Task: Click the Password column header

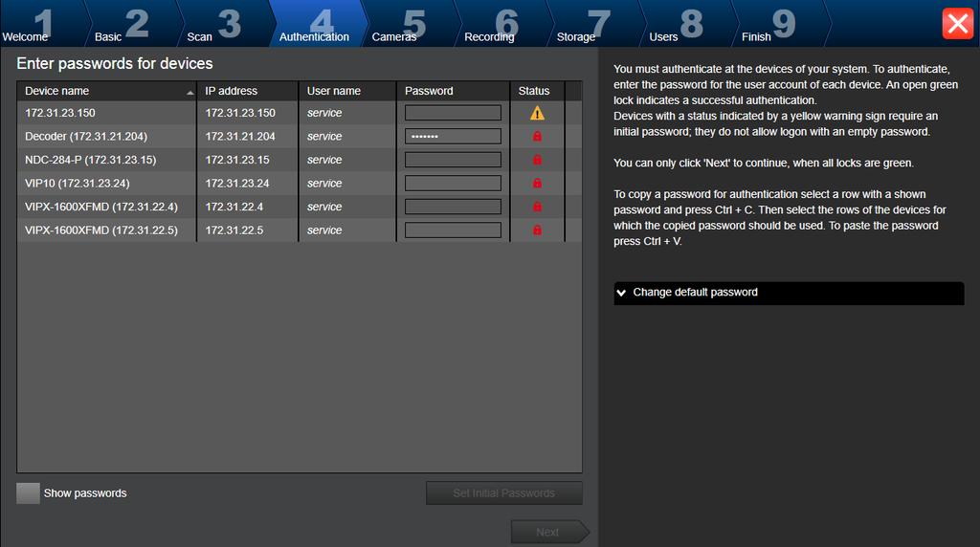Action: point(453,91)
